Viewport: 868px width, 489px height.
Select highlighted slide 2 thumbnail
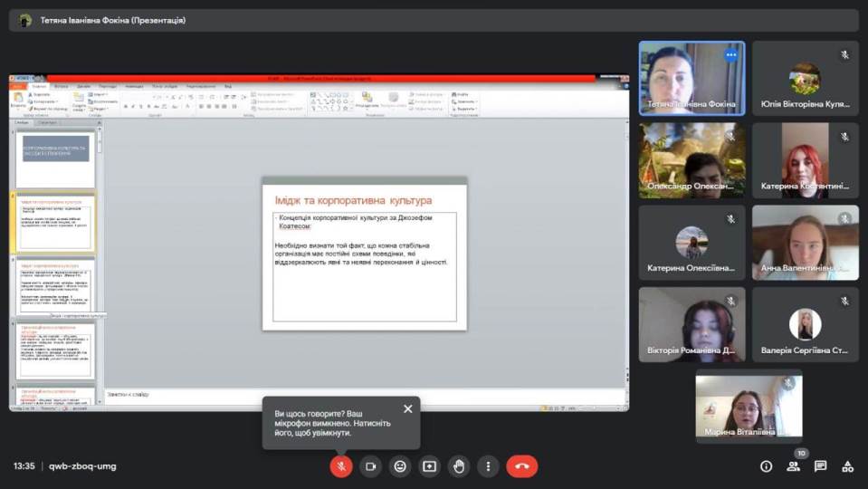click(55, 223)
